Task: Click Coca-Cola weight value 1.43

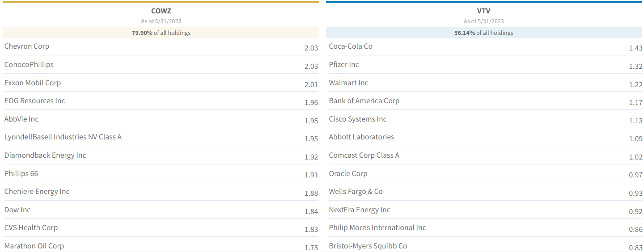Action: click(636, 48)
